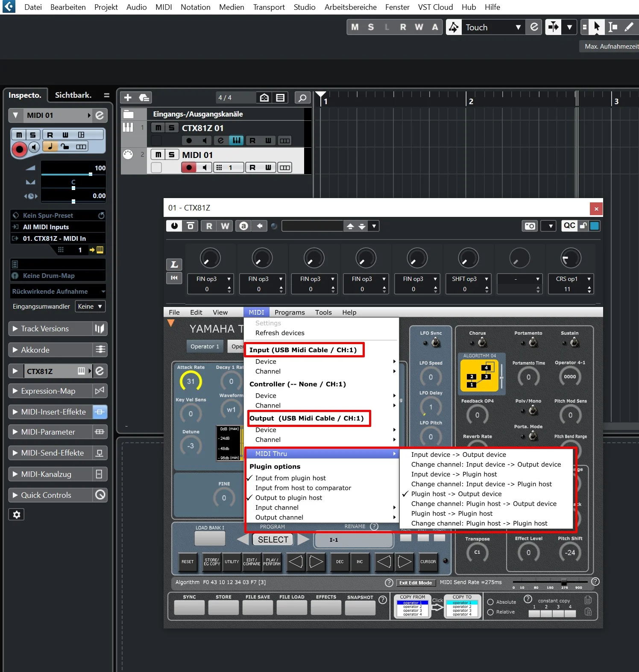Image resolution: width=639 pixels, height=672 pixels.
Task: Click the Track Versions icon
Action: tap(100, 329)
